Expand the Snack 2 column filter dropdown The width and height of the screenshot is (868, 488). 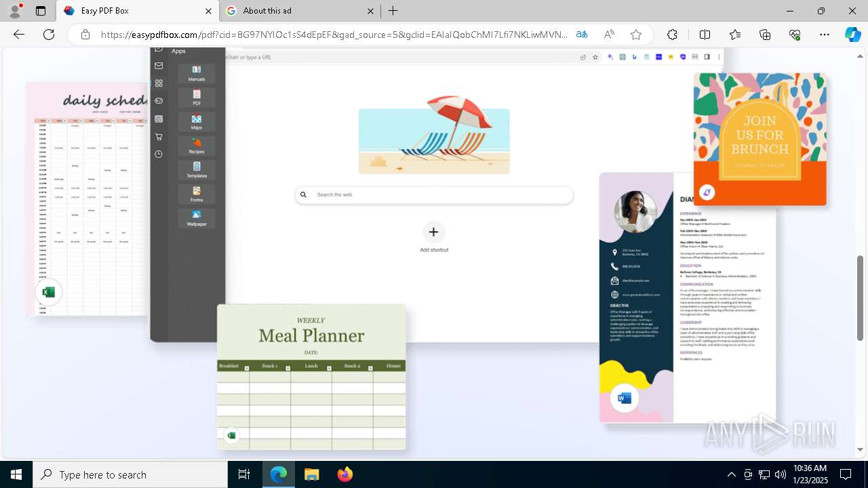pyautogui.click(x=370, y=368)
